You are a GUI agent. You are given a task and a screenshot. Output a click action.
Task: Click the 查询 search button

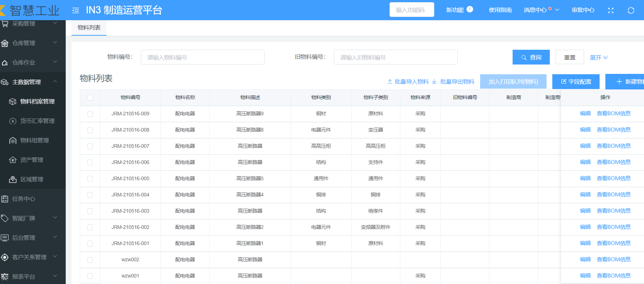tap(531, 57)
